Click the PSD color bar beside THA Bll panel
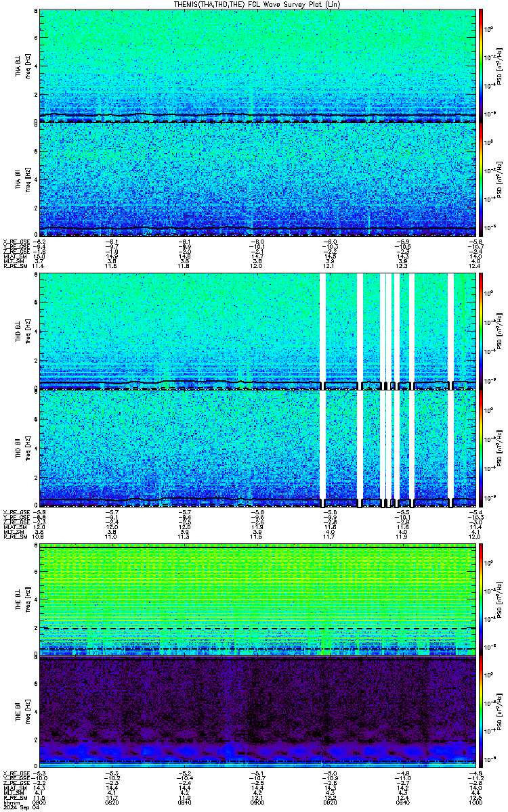This screenshot has height=812, width=508. [x=481, y=180]
